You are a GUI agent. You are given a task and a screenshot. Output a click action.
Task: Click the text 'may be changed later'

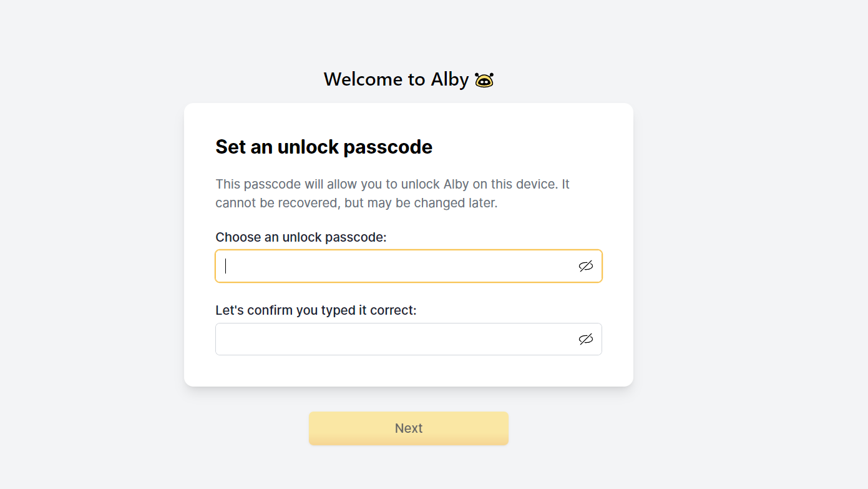point(432,203)
